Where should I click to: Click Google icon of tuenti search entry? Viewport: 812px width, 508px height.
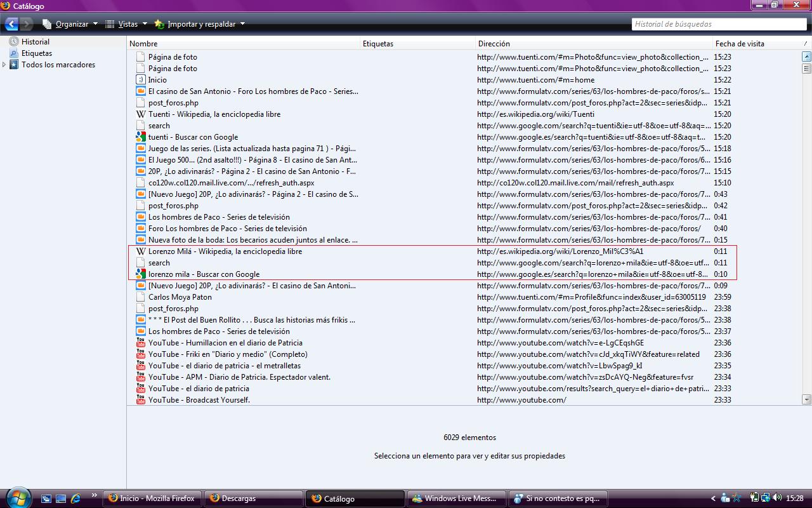pos(141,137)
